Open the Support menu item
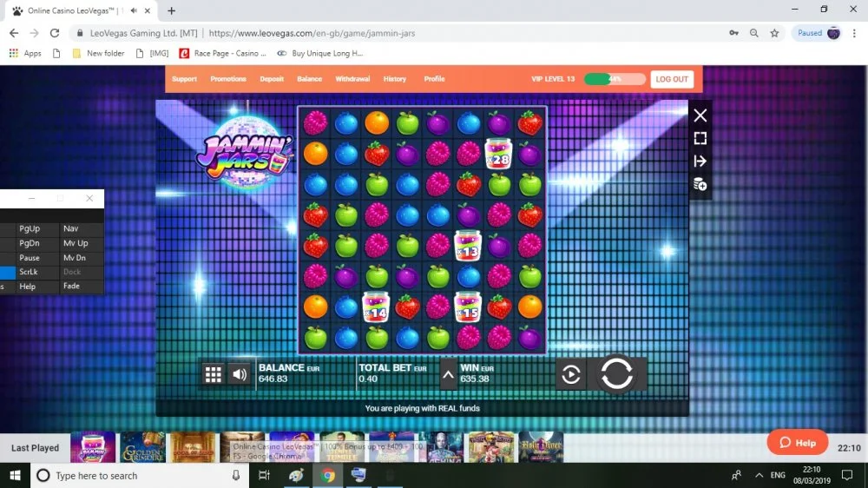This screenshot has width=868, height=488. coord(184,79)
